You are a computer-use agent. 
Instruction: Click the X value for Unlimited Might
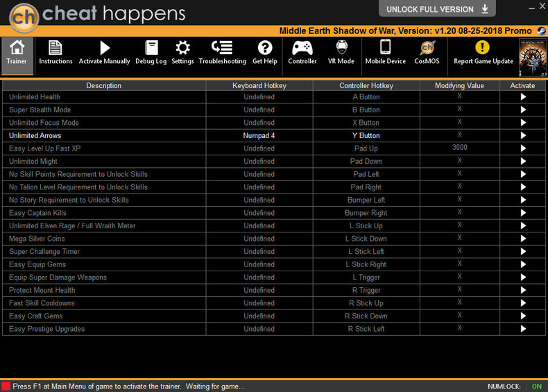(460, 160)
